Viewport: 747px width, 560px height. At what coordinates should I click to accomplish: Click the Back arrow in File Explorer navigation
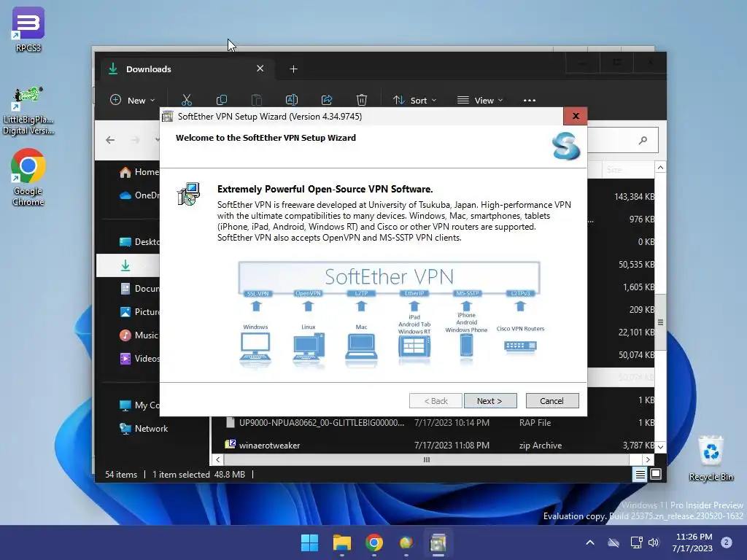point(110,140)
